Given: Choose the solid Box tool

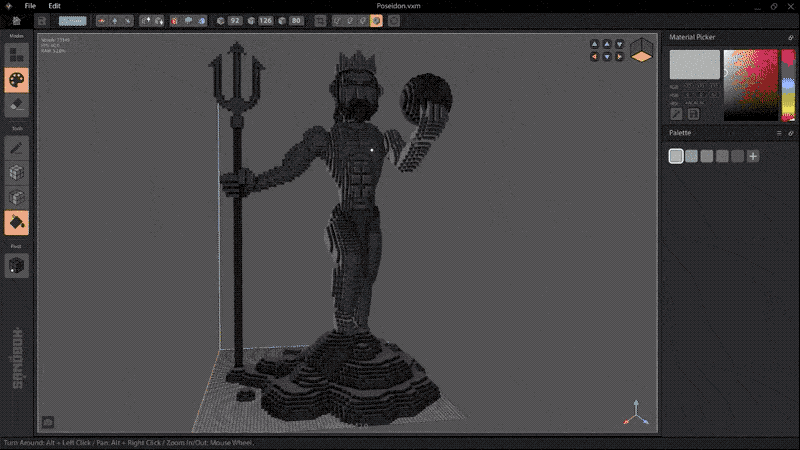Looking at the screenshot, I should tap(16, 173).
